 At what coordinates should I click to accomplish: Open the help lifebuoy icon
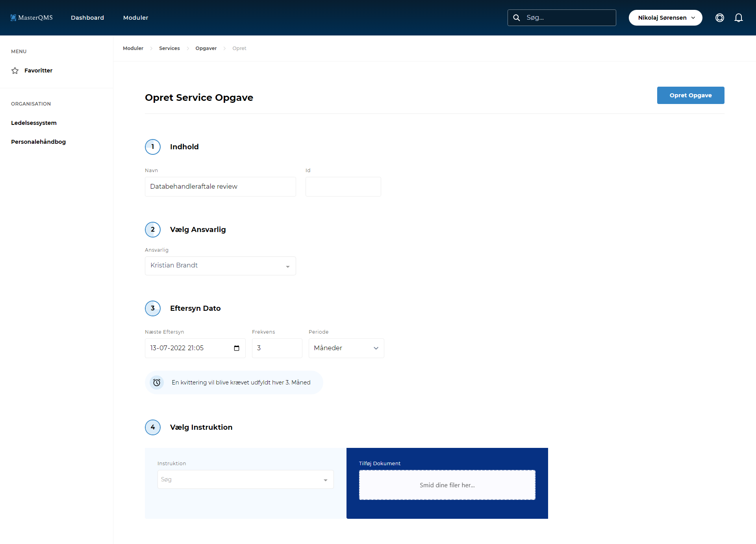point(719,18)
